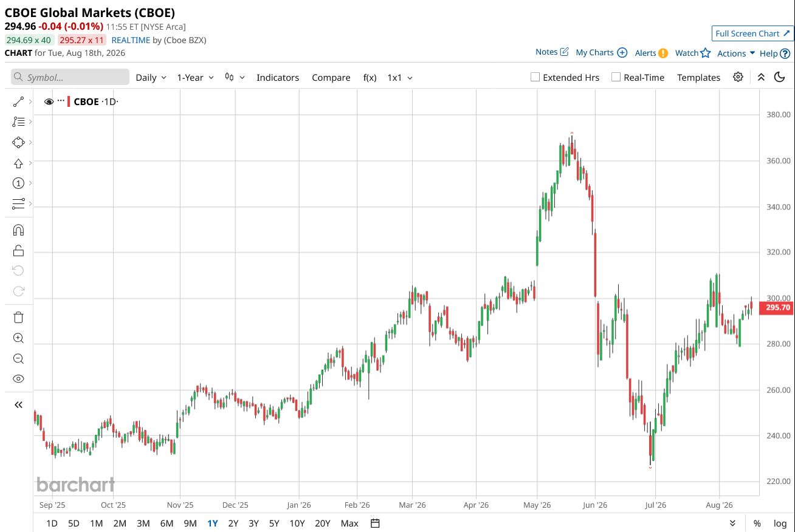
Task: Click the redo arrow icon
Action: [18, 291]
